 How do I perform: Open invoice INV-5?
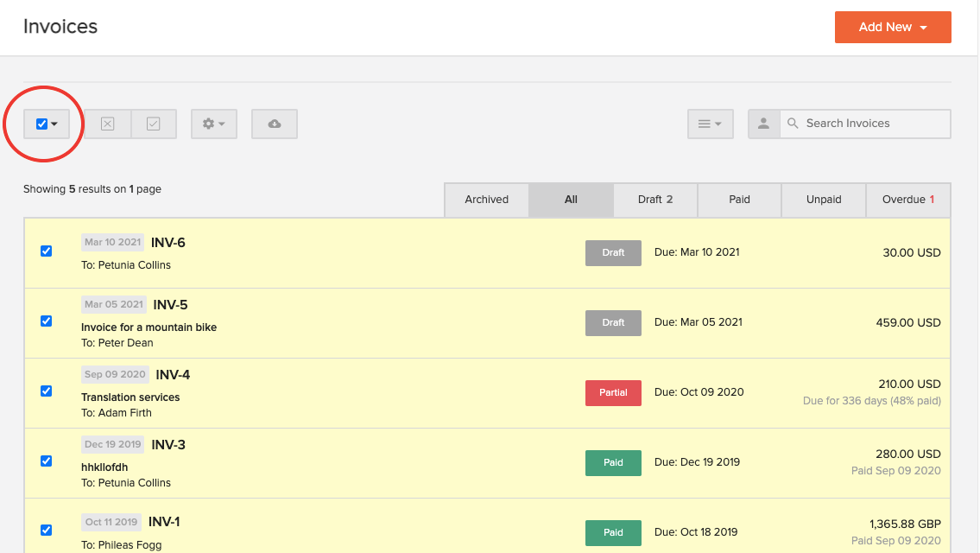click(171, 305)
